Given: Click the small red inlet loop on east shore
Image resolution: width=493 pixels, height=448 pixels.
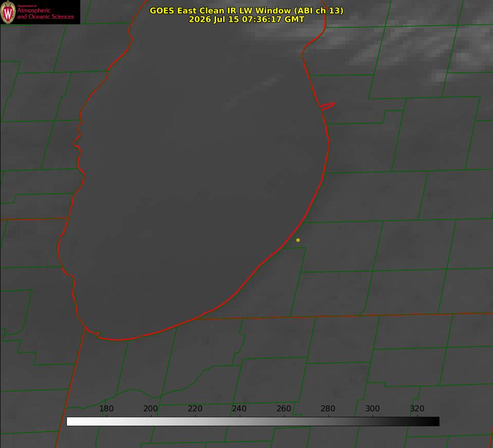Looking at the screenshot, I should [328, 106].
